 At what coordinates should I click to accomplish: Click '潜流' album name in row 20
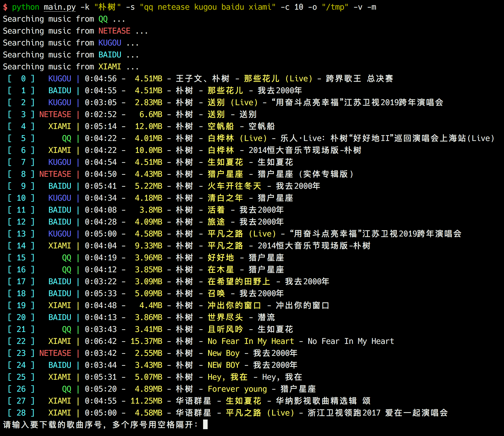point(266,317)
